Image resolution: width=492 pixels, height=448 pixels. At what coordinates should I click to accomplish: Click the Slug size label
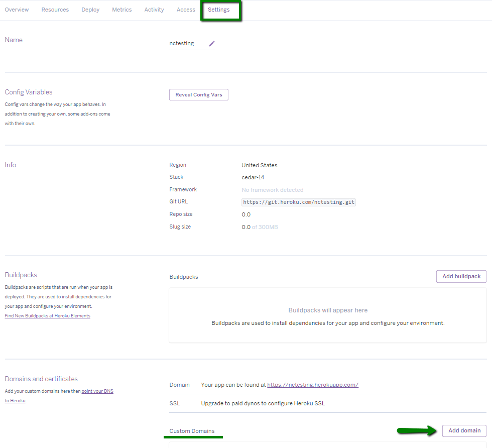click(180, 227)
